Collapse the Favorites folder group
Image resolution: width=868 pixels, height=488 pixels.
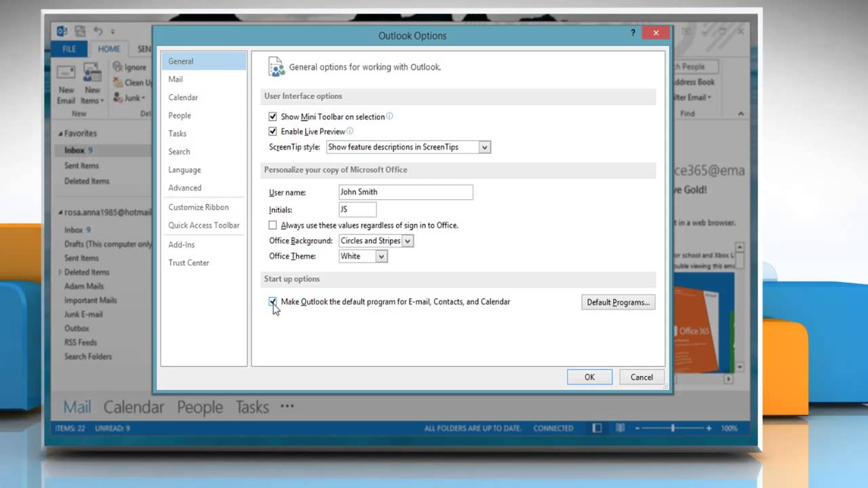tap(60, 134)
